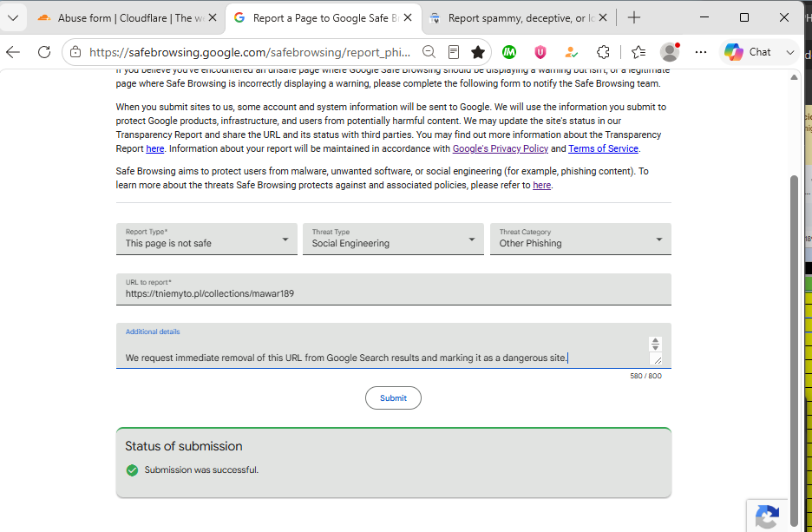Expand the Copilot Chat dropdown arrow
This screenshot has width=812, height=532.
point(789,52)
